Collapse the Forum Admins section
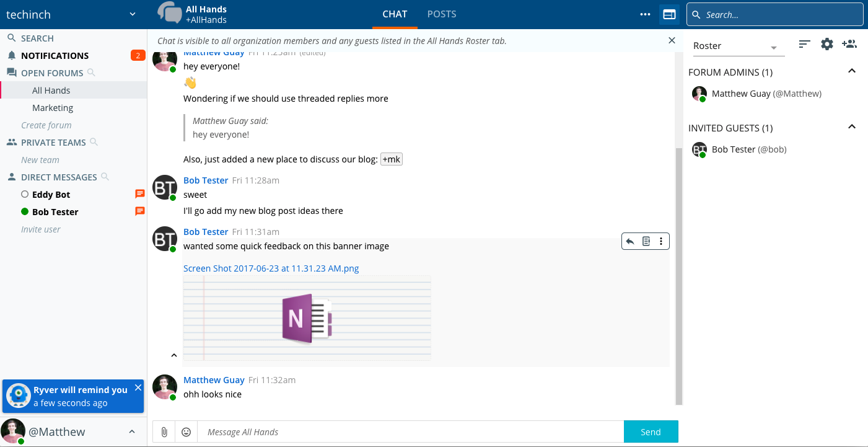This screenshot has height=447, width=868. pos(852,71)
